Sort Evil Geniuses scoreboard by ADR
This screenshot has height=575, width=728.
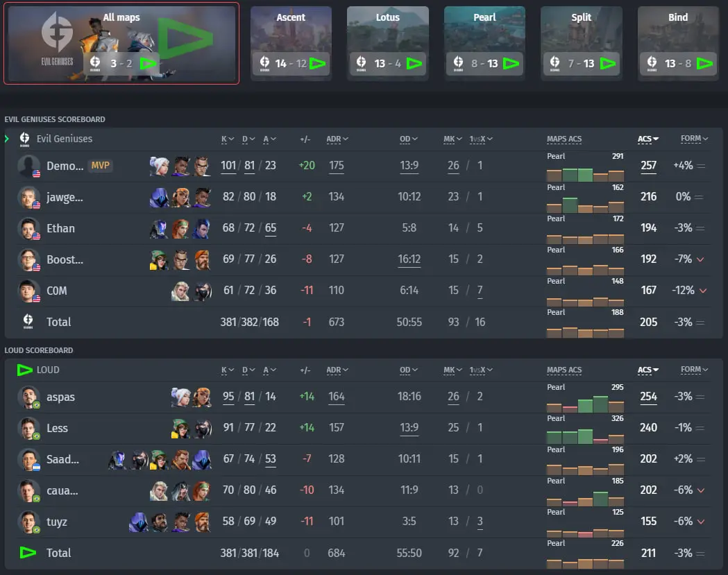[337, 139]
